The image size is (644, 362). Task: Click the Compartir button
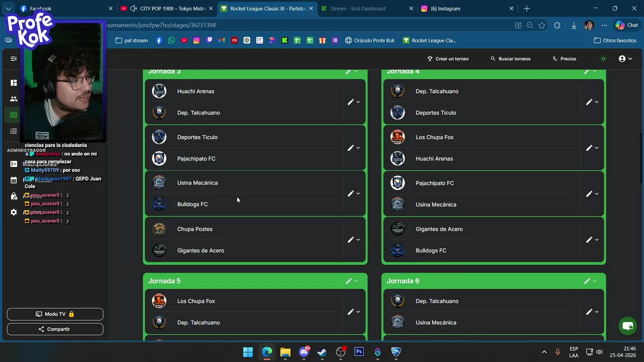[x=55, y=329]
